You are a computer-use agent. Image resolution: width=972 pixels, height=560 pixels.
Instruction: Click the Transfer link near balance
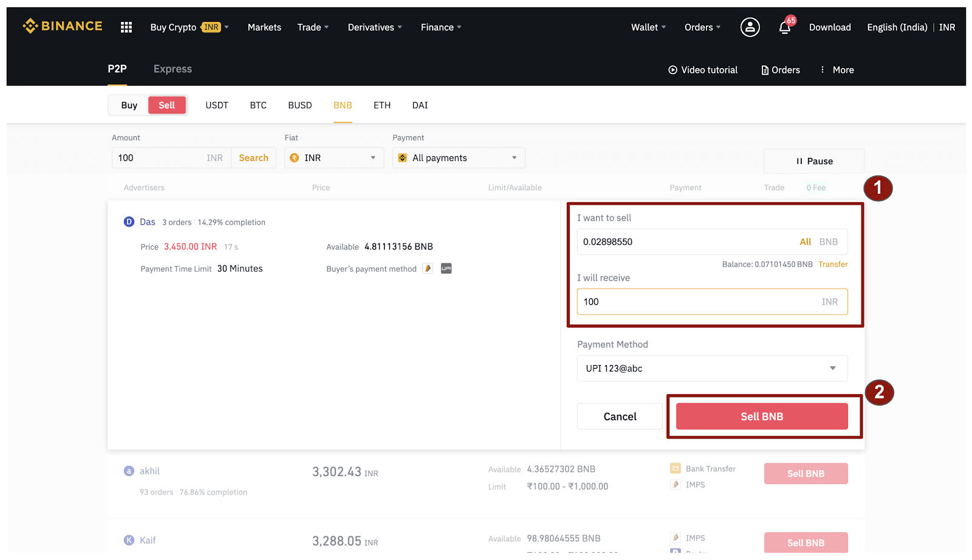tap(833, 264)
